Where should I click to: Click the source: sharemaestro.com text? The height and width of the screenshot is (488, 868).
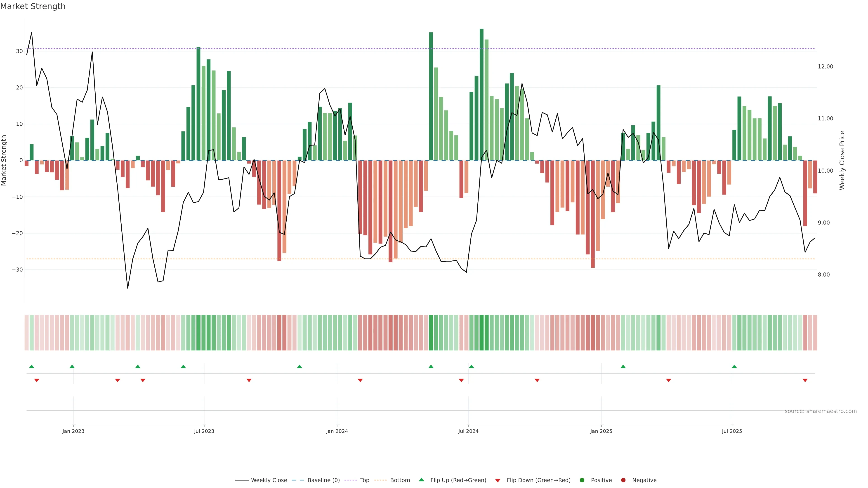pos(821,411)
